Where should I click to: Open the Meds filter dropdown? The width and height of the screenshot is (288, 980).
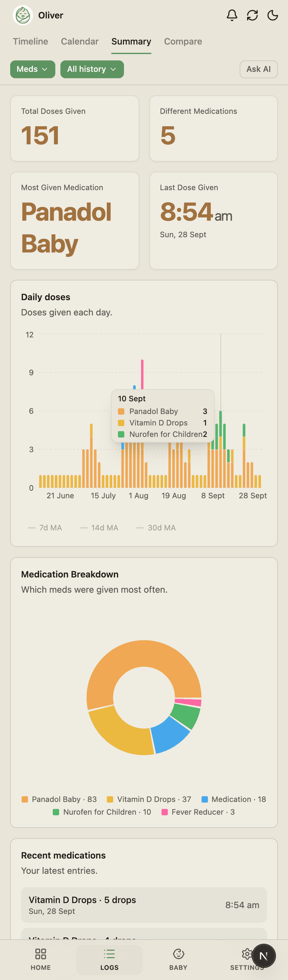pos(32,69)
